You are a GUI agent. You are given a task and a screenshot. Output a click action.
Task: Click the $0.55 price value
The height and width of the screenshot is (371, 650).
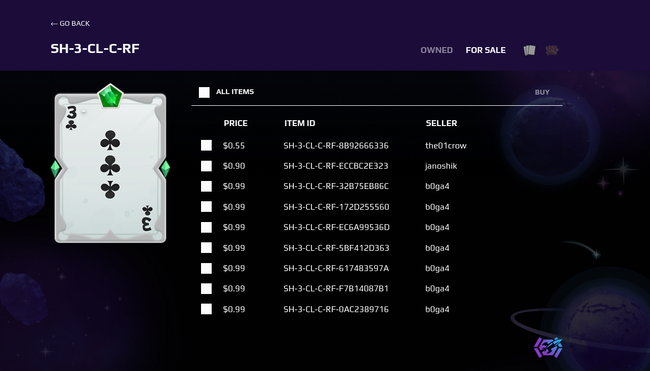[x=234, y=145]
